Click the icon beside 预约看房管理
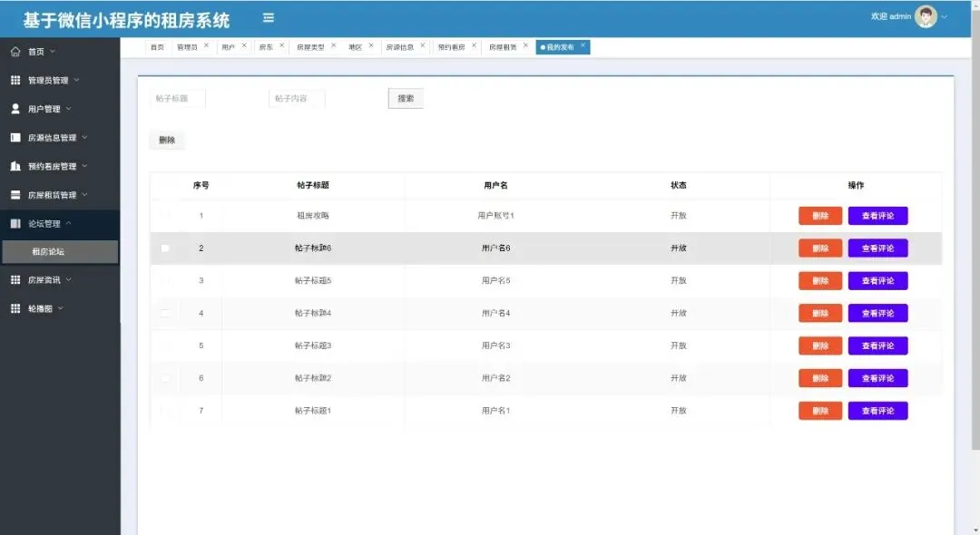Screen dimensions: 980x535 tap(15, 166)
